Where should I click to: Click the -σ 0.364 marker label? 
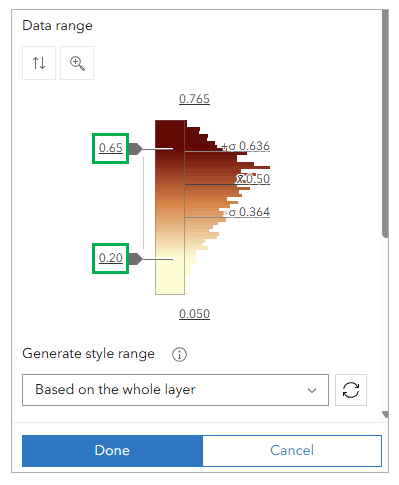246,212
